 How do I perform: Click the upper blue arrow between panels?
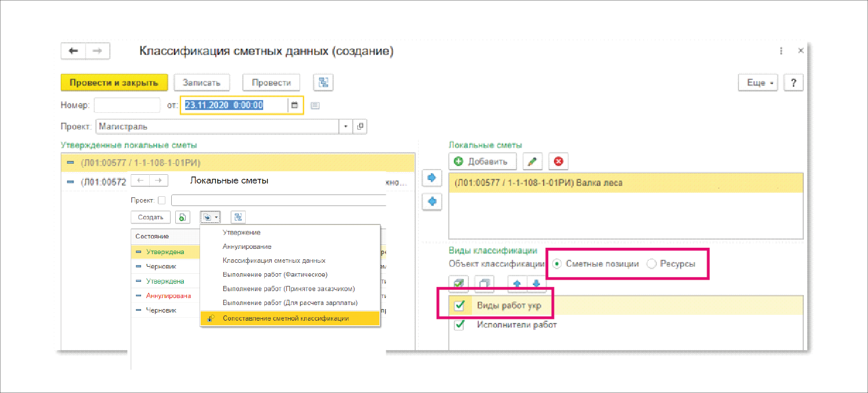point(431,178)
